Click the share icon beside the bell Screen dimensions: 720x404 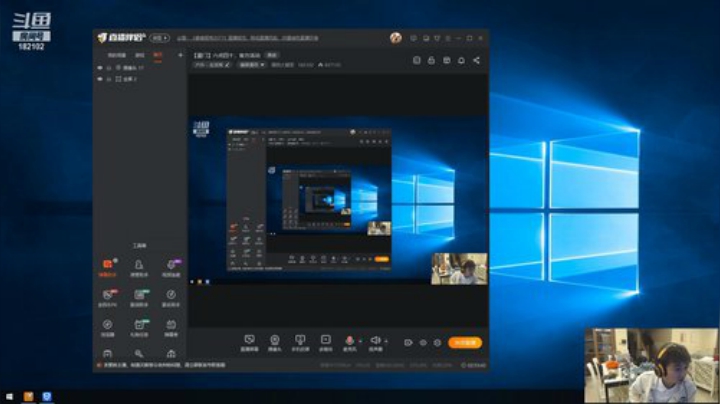click(x=477, y=60)
